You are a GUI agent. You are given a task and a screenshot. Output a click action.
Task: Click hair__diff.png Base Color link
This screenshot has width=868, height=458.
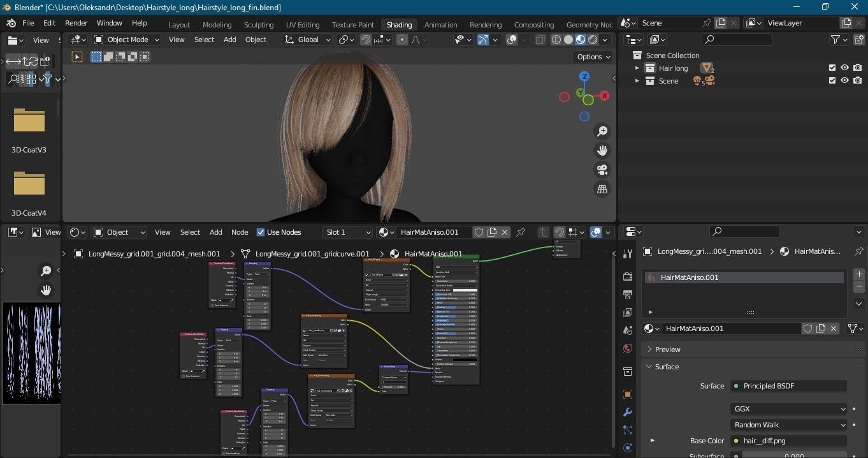(789, 441)
